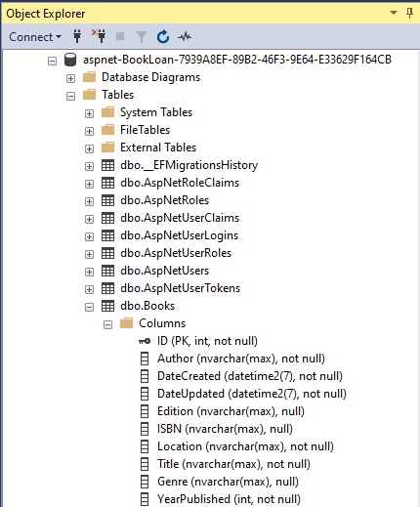The width and height of the screenshot is (420, 507).
Task: Expand the dbo.AspNetUsers table
Action: (x=89, y=272)
